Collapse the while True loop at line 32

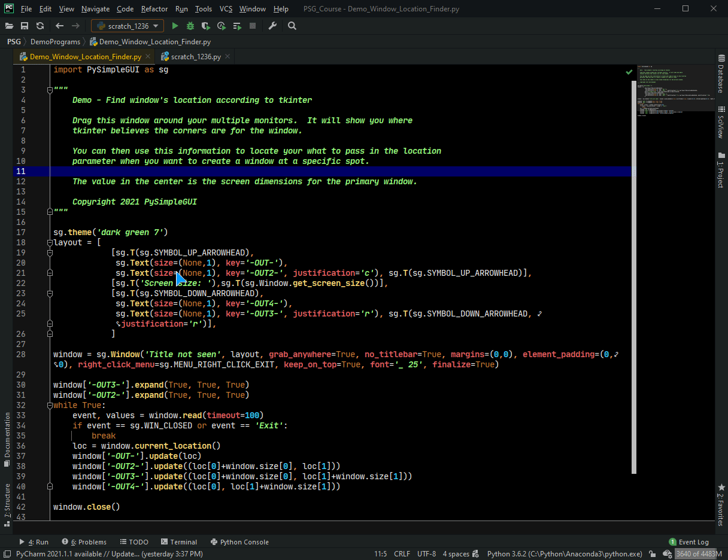coord(50,405)
